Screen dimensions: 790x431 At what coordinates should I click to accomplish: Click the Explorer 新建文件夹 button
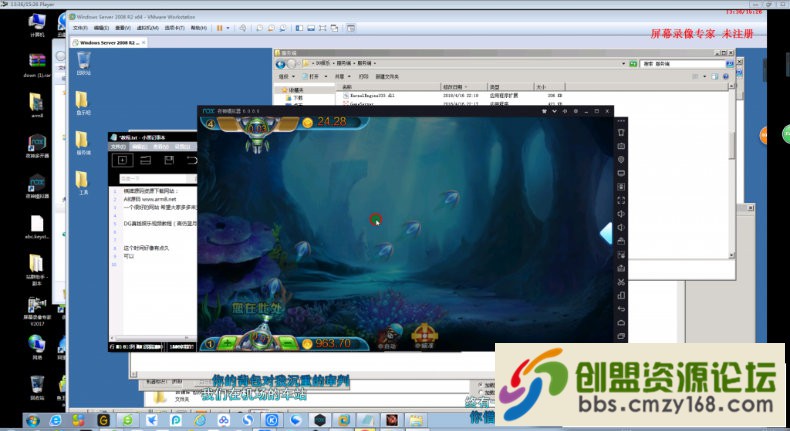(x=387, y=77)
